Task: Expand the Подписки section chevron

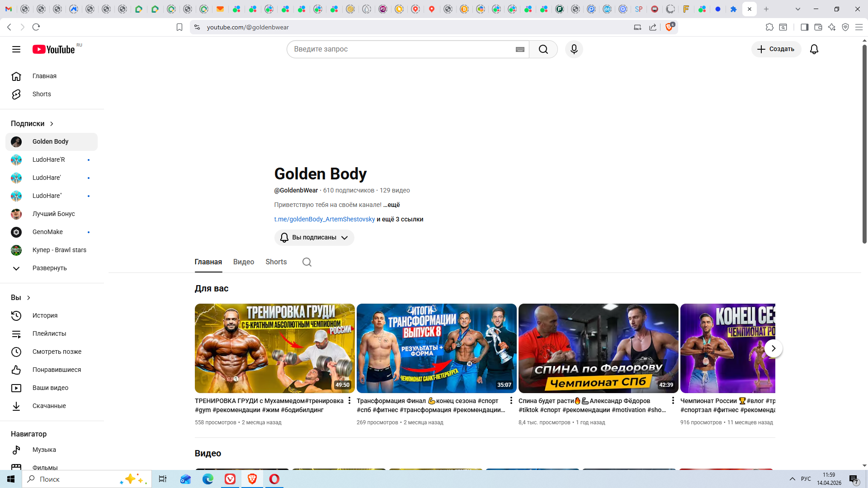Action: point(52,124)
